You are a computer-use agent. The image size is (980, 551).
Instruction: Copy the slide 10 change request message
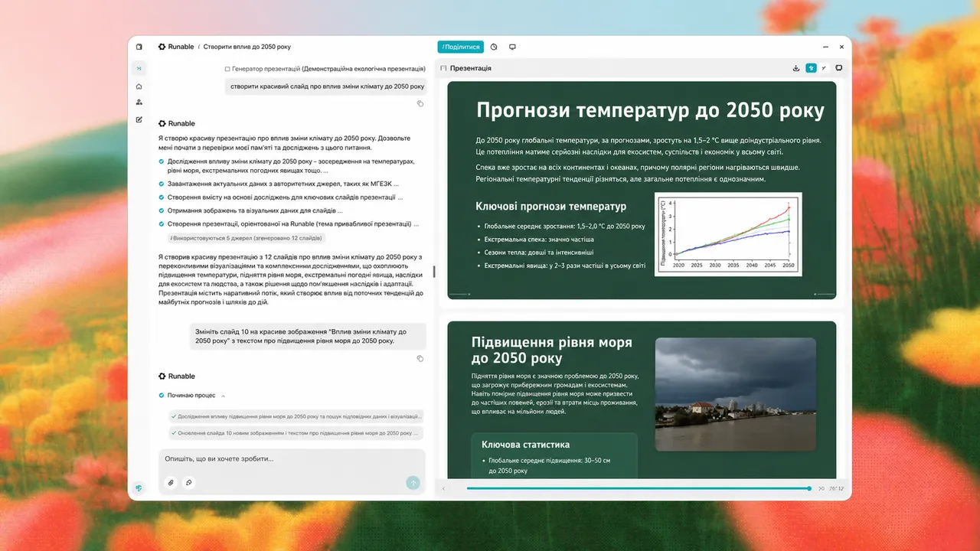click(x=420, y=358)
